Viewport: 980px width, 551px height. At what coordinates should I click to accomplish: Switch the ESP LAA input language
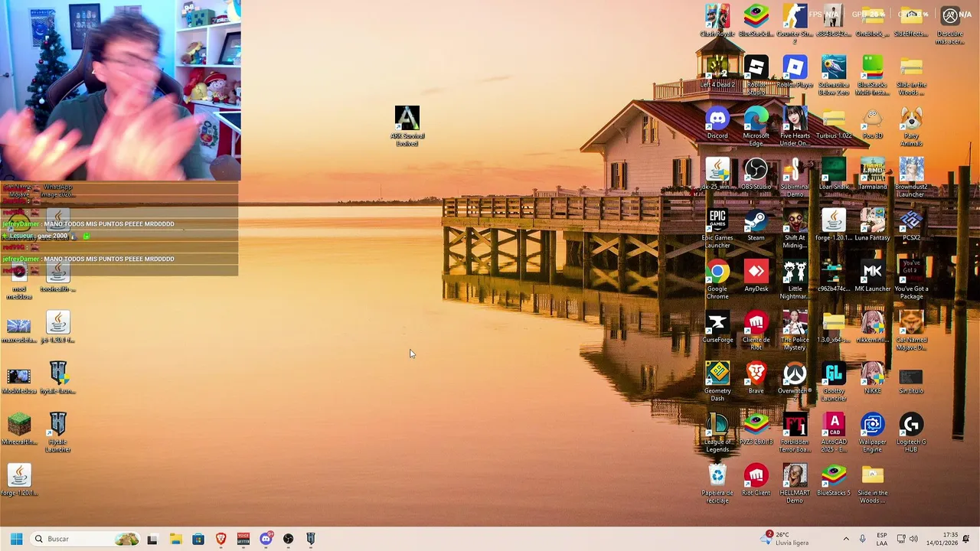click(x=882, y=539)
